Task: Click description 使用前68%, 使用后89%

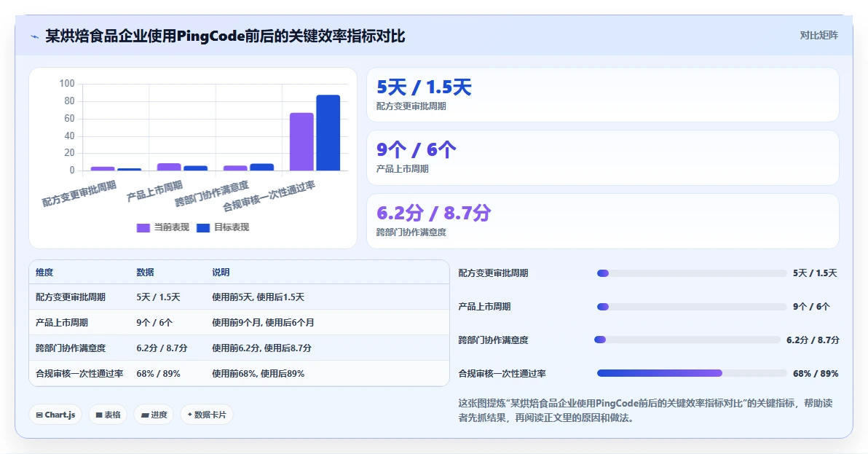Action: [x=258, y=374]
